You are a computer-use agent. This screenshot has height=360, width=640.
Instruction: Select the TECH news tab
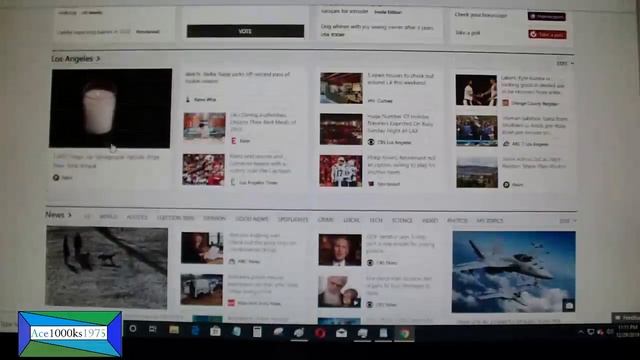(376, 220)
